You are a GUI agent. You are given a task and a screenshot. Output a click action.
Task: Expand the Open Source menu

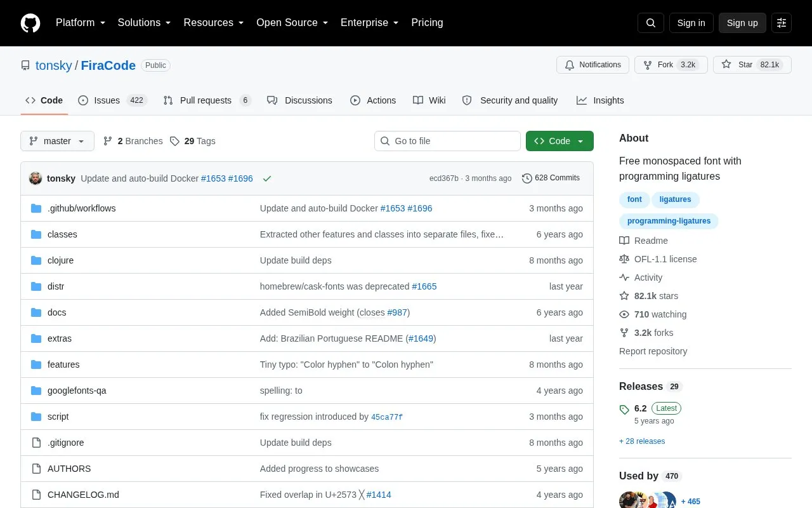click(292, 23)
